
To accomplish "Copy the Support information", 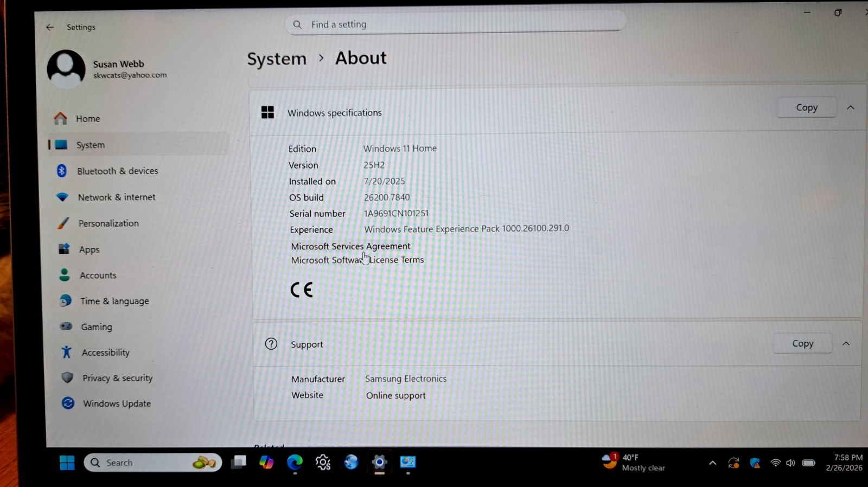I will pyautogui.click(x=802, y=343).
